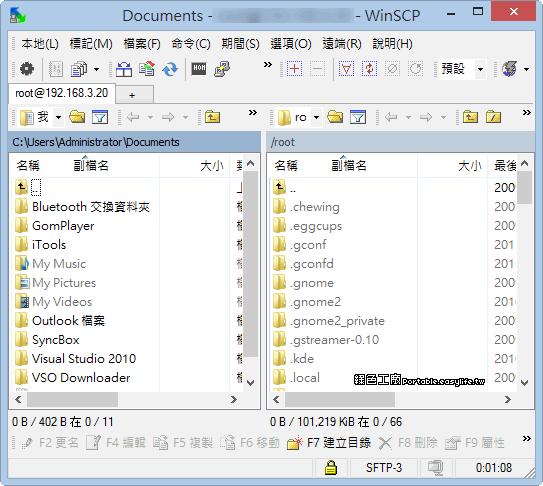543x486 pixels.
Task: Sort local panel by 大小 column header
Action: tap(212, 166)
